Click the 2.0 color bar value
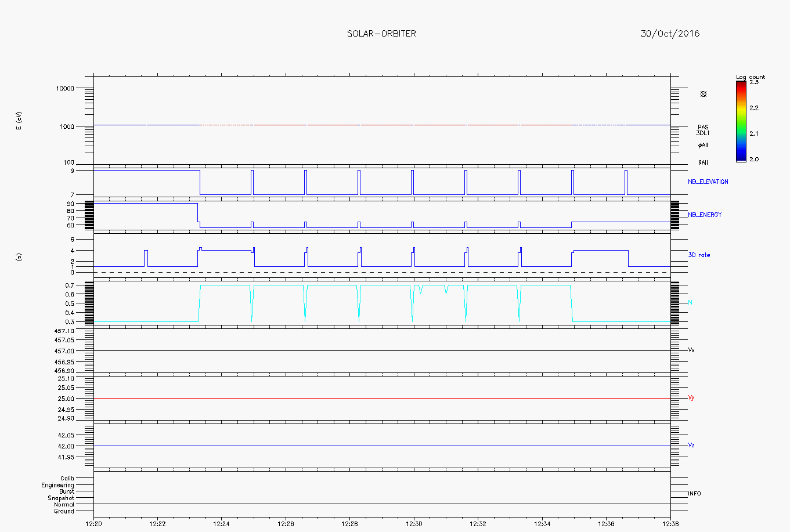This screenshot has width=790, height=532. [x=753, y=159]
